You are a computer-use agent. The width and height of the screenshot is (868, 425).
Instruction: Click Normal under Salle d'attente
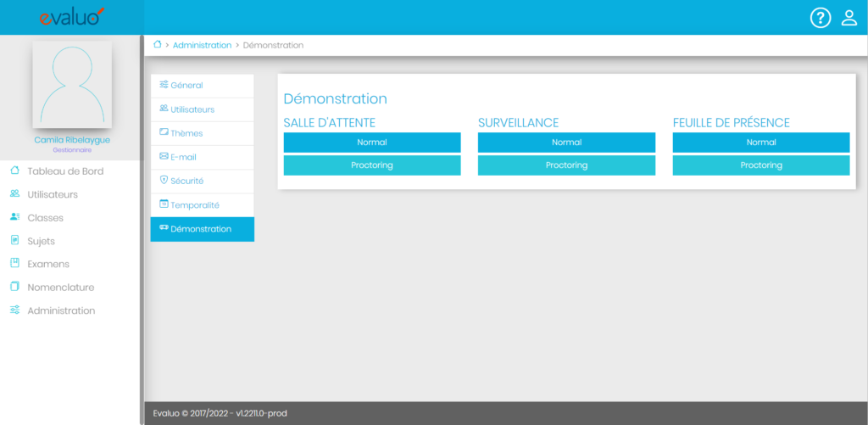pos(371,143)
